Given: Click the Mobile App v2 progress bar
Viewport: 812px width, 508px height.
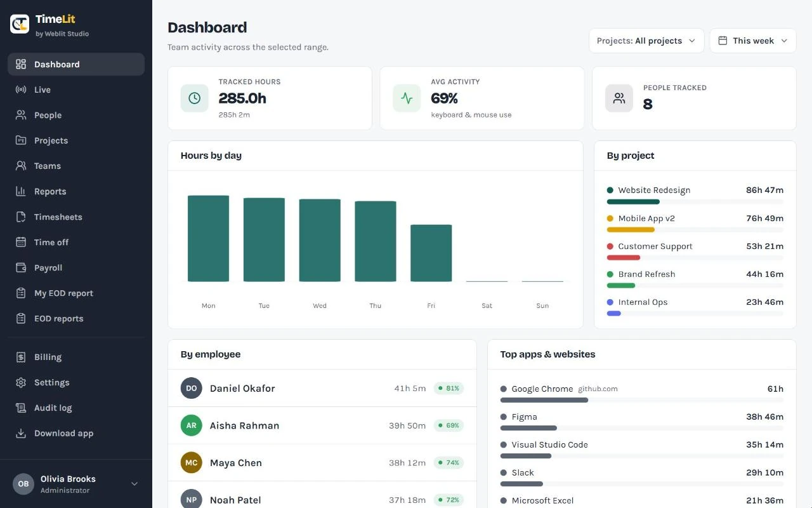Looking at the screenshot, I should [x=695, y=230].
